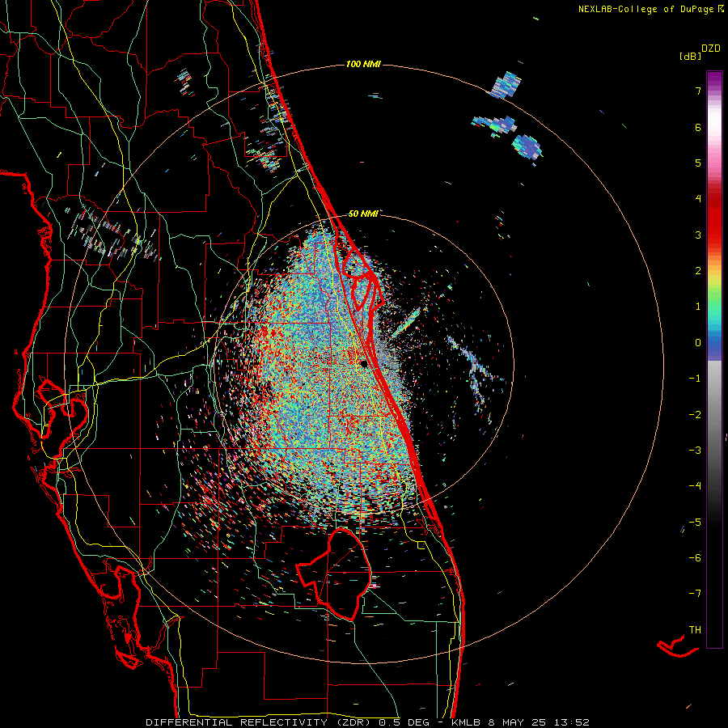The image size is (728, 728).
Task: Click the 0 value on the dB scale
Action: tap(698, 343)
